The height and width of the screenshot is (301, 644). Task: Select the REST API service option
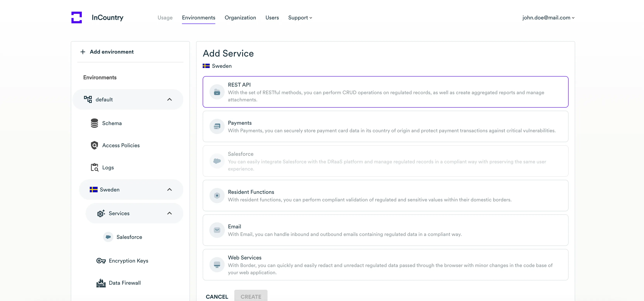click(x=385, y=92)
